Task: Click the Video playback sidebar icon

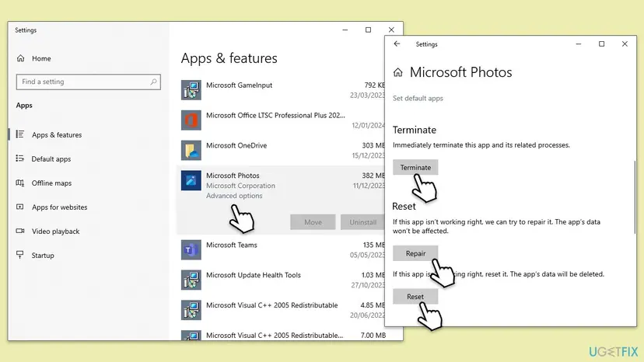Action: [19, 231]
